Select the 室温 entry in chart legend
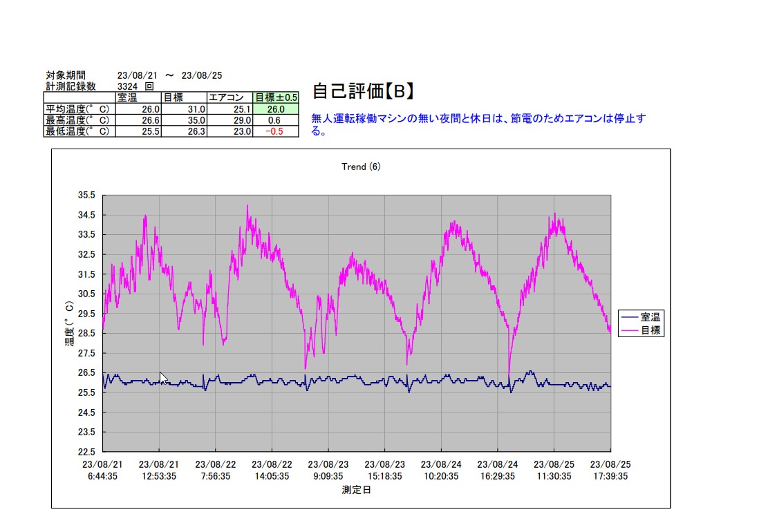Image resolution: width=759 pixels, height=532 pixels. [650, 317]
